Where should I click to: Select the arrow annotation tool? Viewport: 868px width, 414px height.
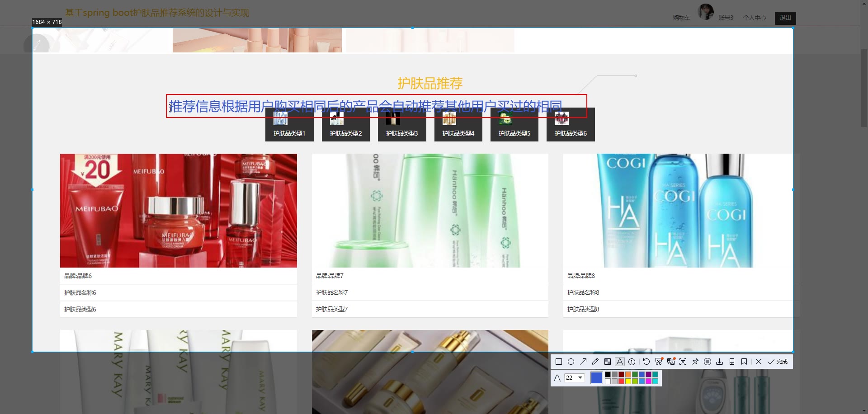click(583, 362)
